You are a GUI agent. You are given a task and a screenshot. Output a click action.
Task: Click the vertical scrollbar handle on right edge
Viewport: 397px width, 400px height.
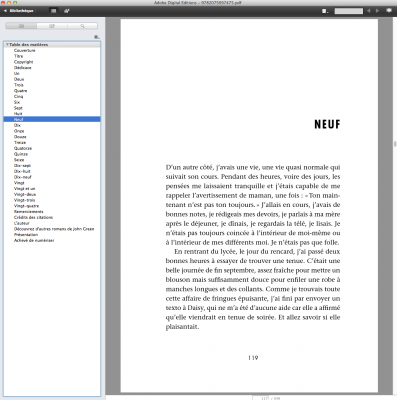pyautogui.click(x=395, y=144)
